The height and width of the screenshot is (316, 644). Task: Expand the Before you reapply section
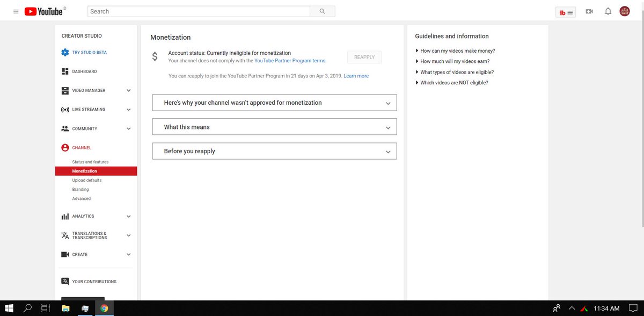click(274, 151)
